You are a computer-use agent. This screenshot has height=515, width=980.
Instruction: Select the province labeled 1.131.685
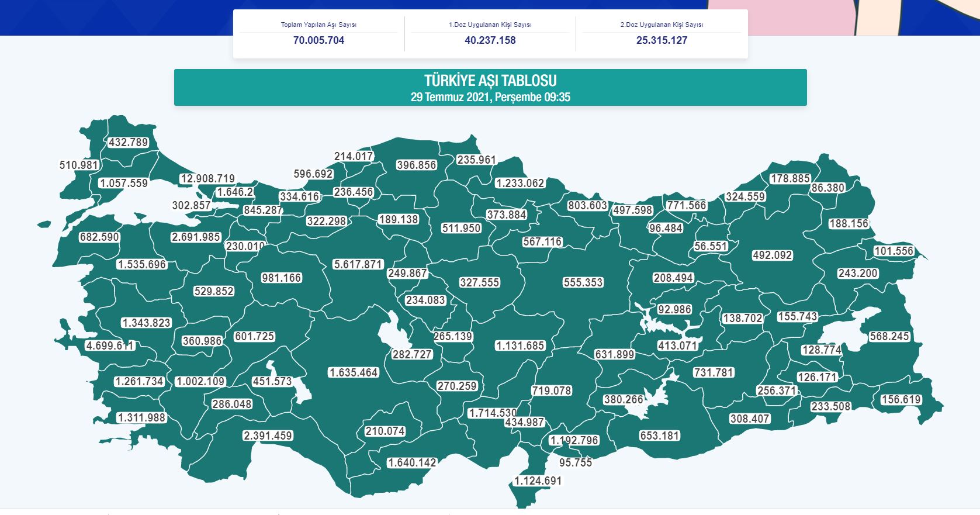[520, 345]
